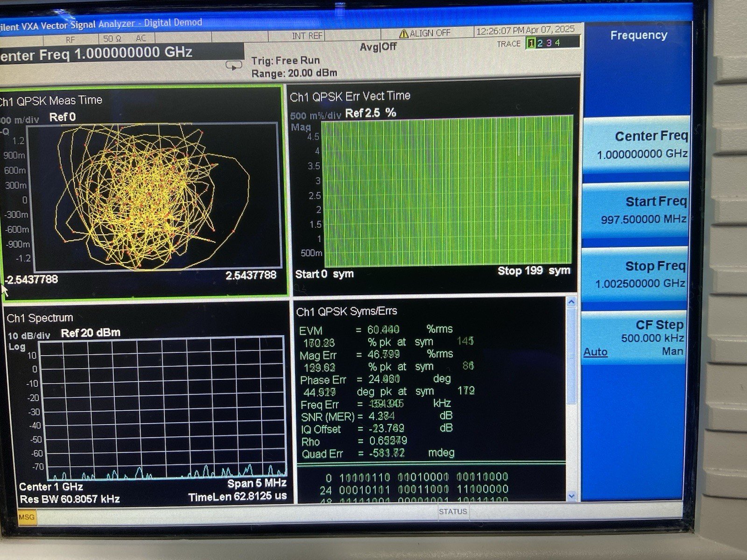Select trace 2 in the TRACE indicator
747x560 pixels.
[540, 43]
